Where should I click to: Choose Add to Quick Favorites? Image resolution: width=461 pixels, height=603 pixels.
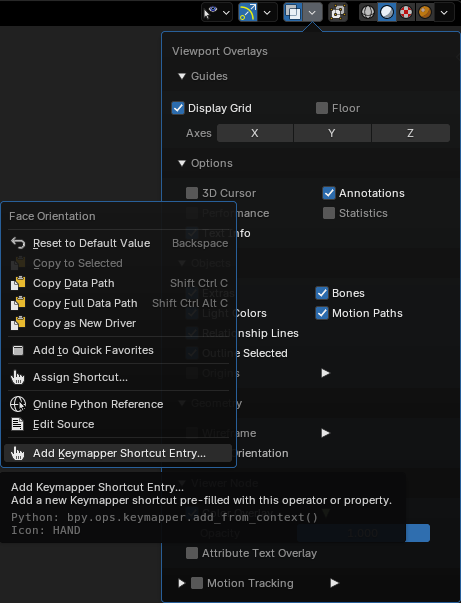(118, 350)
